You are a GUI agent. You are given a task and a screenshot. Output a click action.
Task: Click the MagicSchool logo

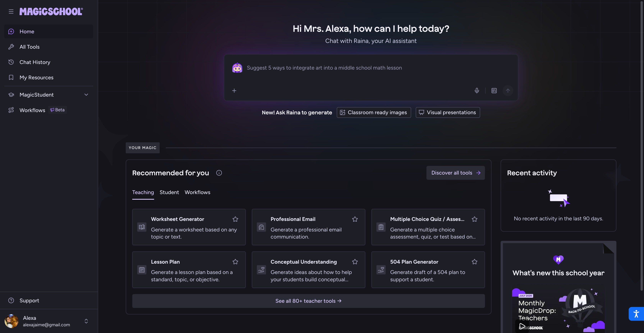51,11
